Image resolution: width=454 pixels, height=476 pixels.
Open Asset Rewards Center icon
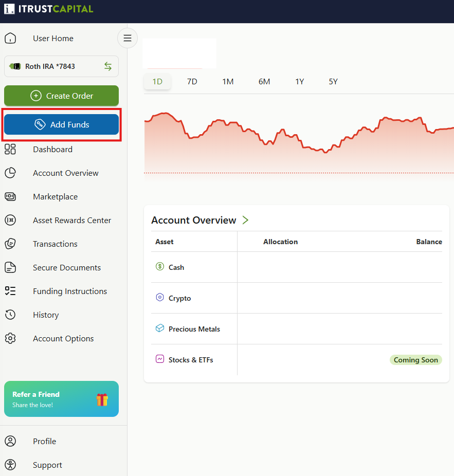[10, 220]
